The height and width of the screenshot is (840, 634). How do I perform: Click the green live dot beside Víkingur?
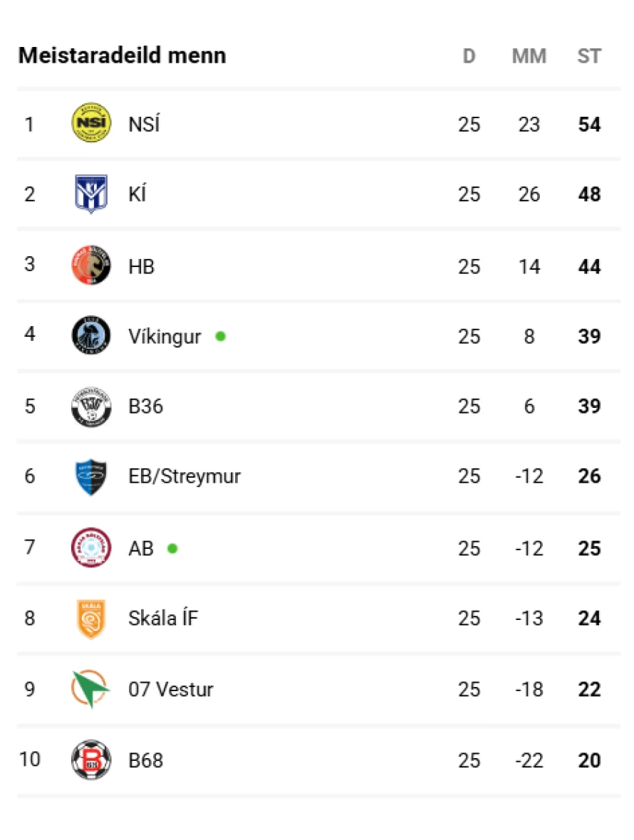pyautogui.click(x=220, y=337)
